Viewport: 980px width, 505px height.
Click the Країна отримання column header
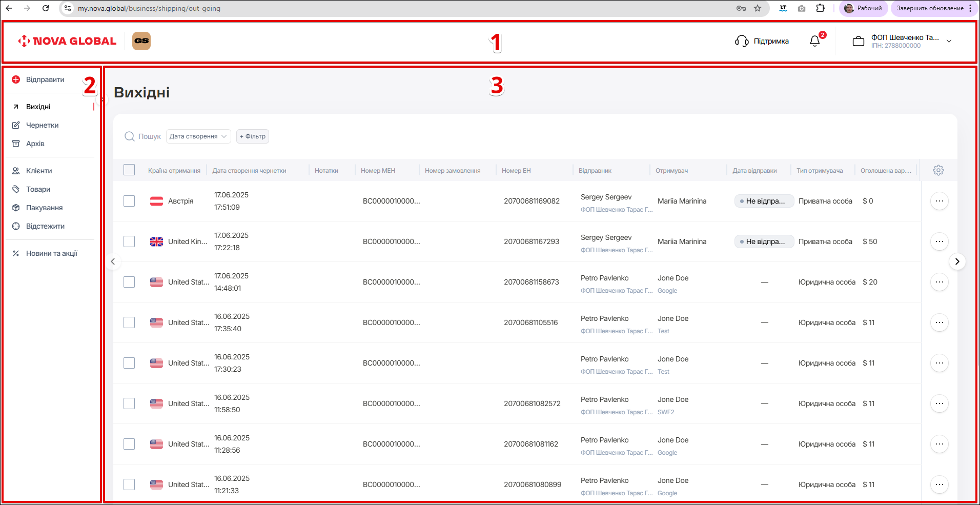coord(174,171)
